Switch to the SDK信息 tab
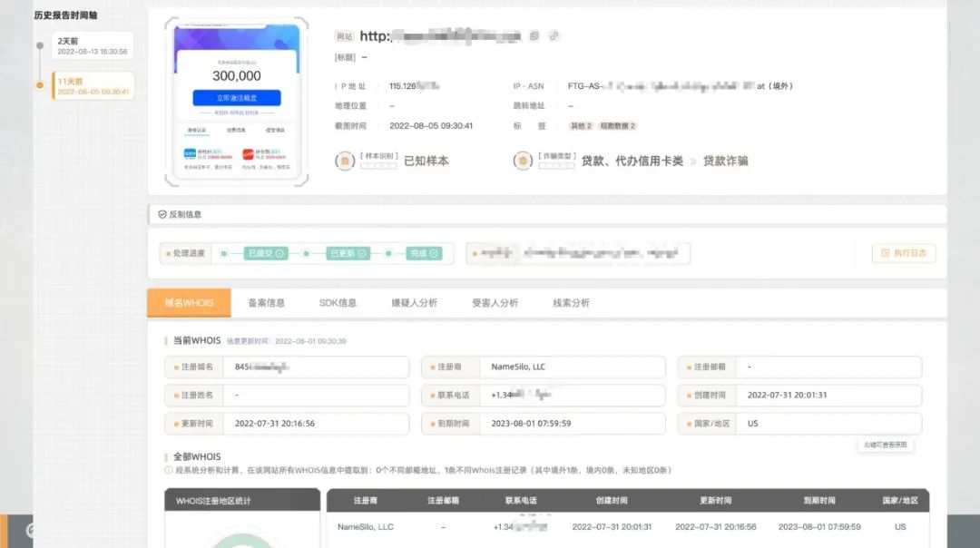 coord(338,303)
